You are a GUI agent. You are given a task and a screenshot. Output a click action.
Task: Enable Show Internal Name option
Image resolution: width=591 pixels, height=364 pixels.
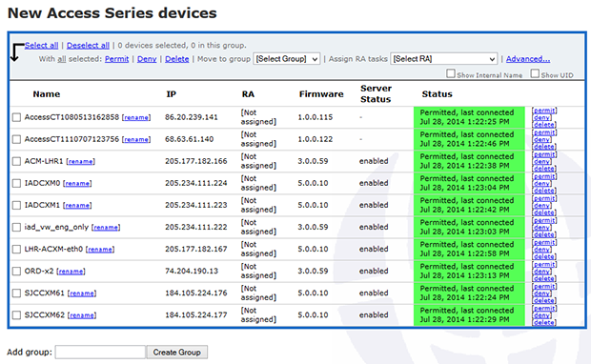click(x=451, y=73)
